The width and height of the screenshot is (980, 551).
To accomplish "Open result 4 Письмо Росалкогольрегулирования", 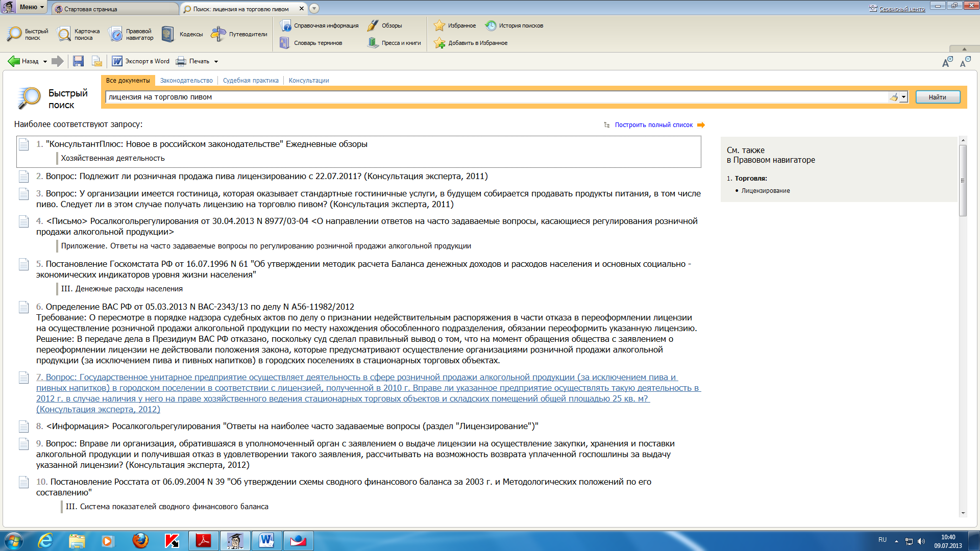I will point(366,227).
